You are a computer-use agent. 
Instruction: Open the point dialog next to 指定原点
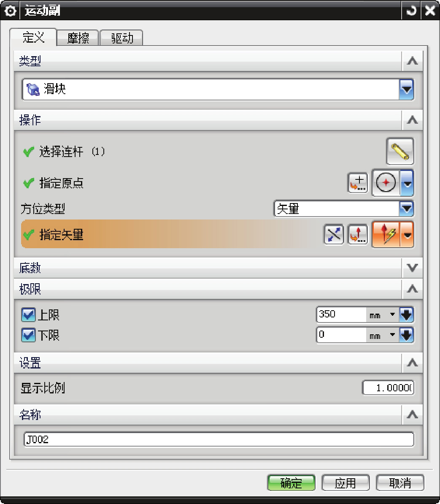pyautogui.click(x=358, y=183)
